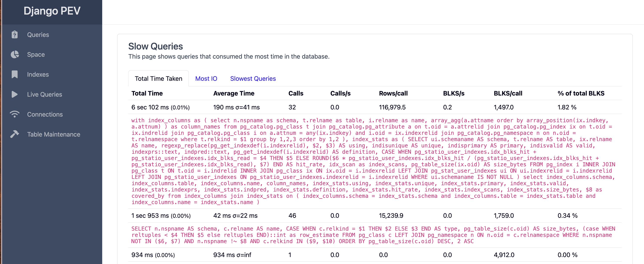The width and height of the screenshot is (644, 264).
Task: Open the Indexes sidebar link
Action: [38, 74]
